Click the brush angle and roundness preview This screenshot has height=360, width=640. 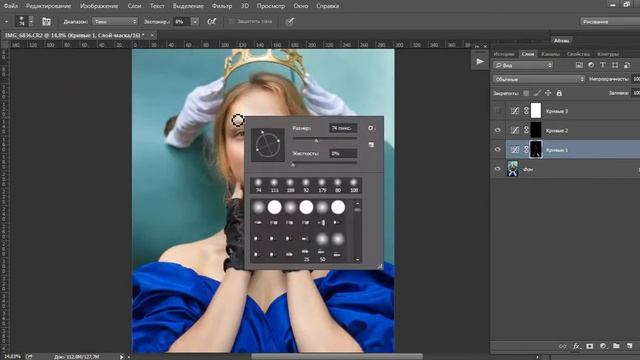(x=268, y=145)
